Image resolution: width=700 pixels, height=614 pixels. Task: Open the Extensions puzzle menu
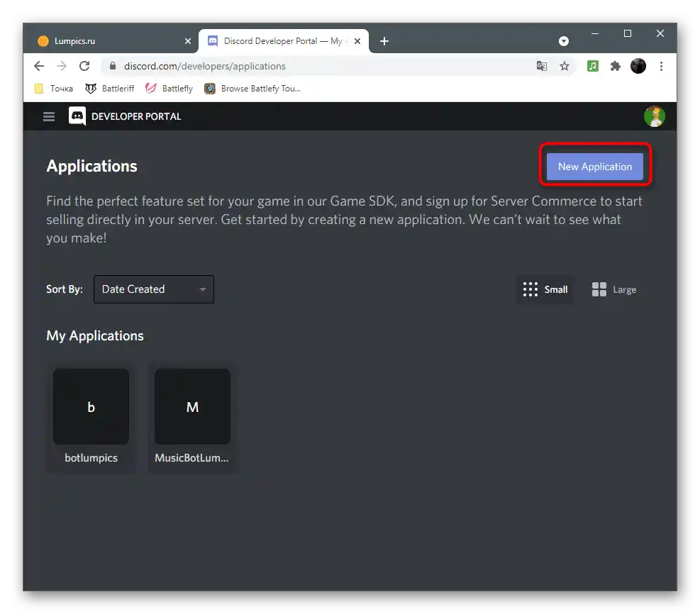click(615, 66)
